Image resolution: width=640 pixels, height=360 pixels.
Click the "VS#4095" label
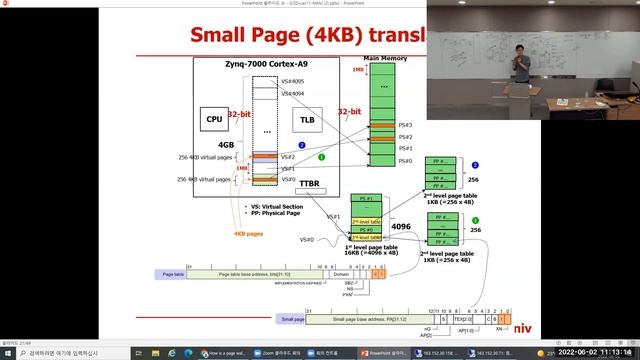coord(292,82)
